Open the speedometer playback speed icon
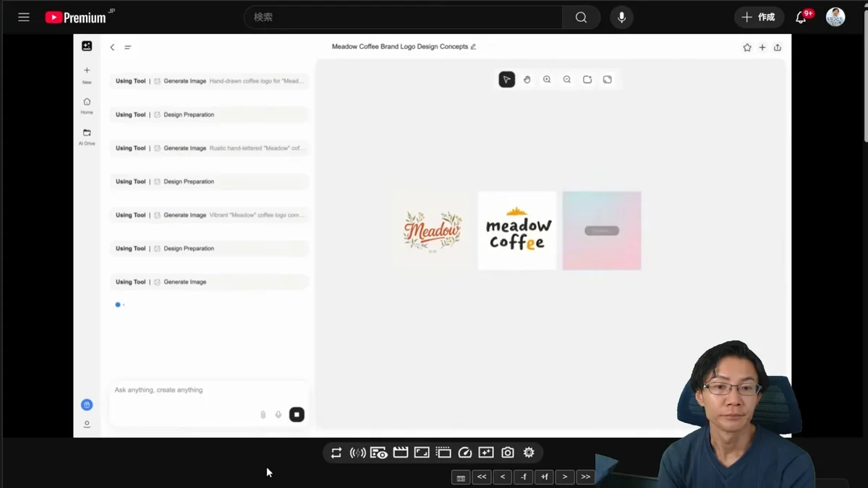Viewport: 868px width, 488px height. 465,453
